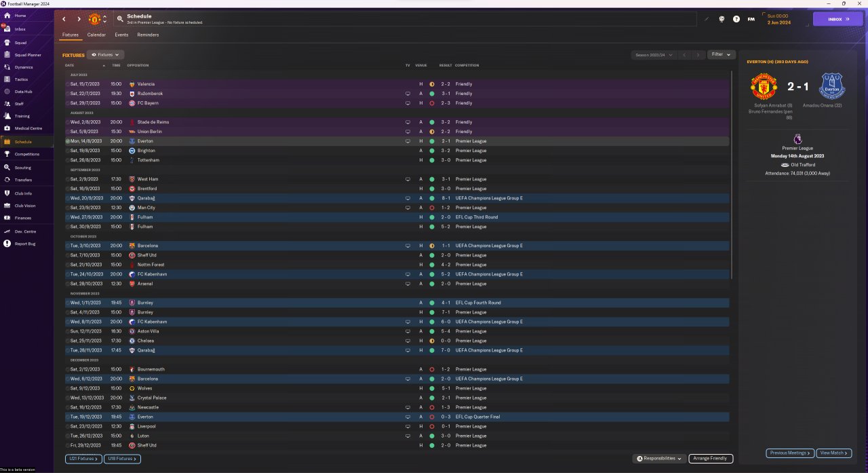
Task: Toggle the Brighton fixture row checkbox
Action: click(x=68, y=151)
